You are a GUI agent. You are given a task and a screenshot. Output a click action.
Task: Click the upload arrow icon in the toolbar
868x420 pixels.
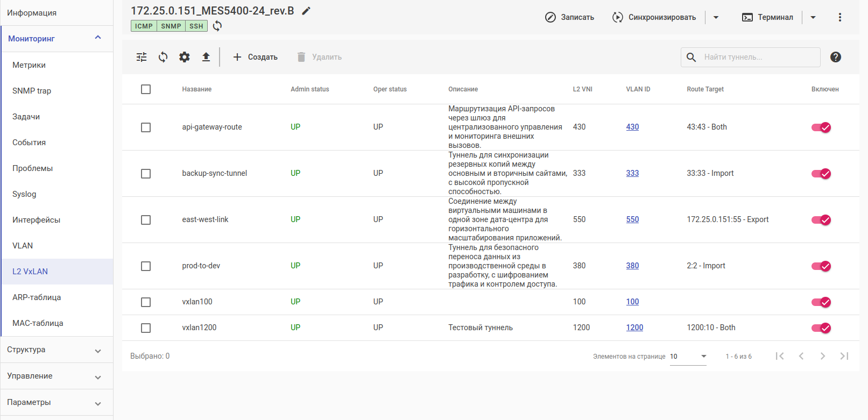(x=206, y=57)
